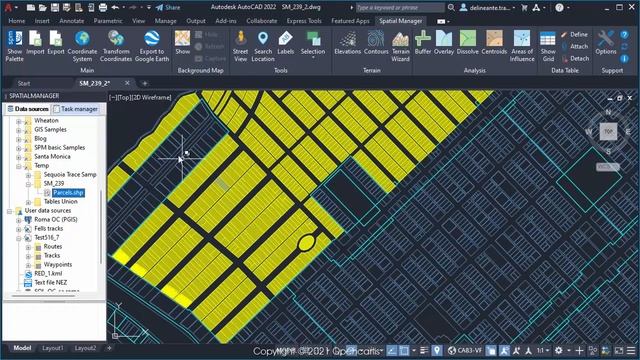Click the Elevations terrain tool
640x360 pixels.
click(x=348, y=42)
